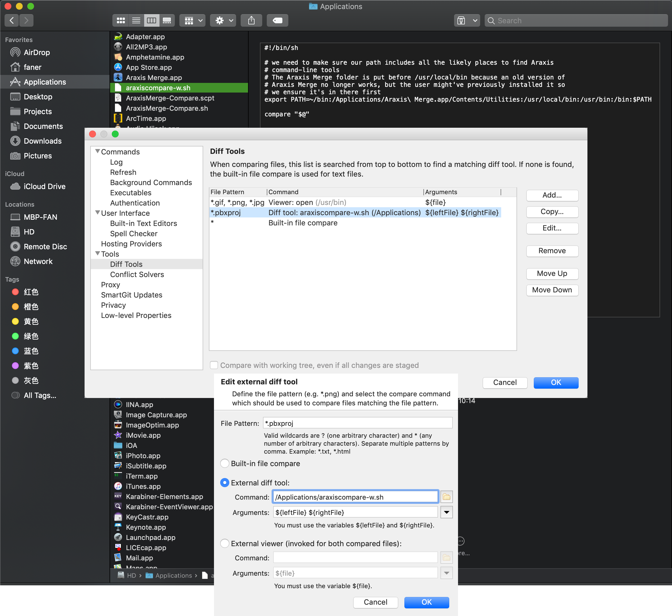Click the Move Up button
This screenshot has height=616, width=672.
coord(552,272)
